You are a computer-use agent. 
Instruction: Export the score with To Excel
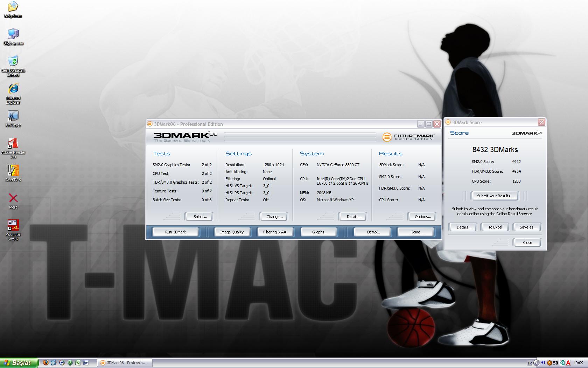tap(495, 227)
